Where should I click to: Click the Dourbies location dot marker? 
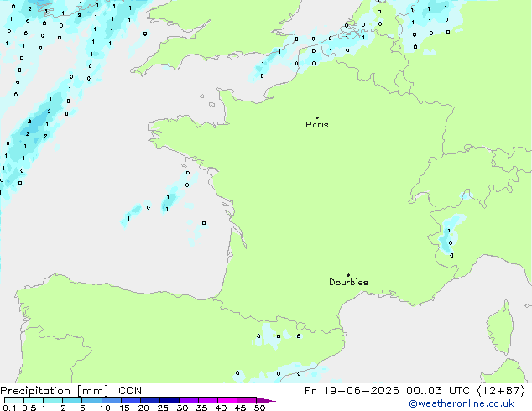click(348, 275)
